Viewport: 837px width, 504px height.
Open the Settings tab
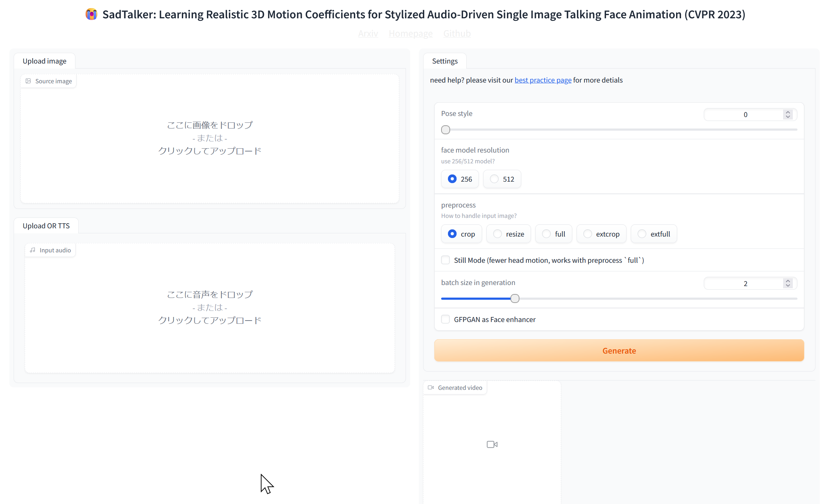point(445,61)
